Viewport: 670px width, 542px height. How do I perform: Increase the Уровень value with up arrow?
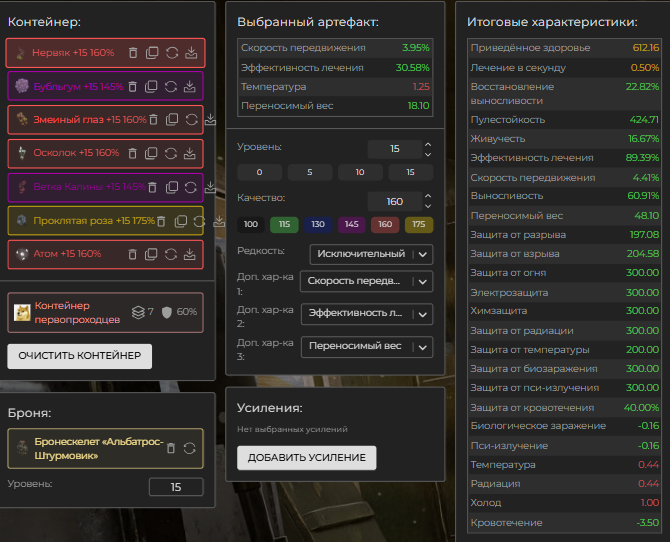click(x=428, y=144)
